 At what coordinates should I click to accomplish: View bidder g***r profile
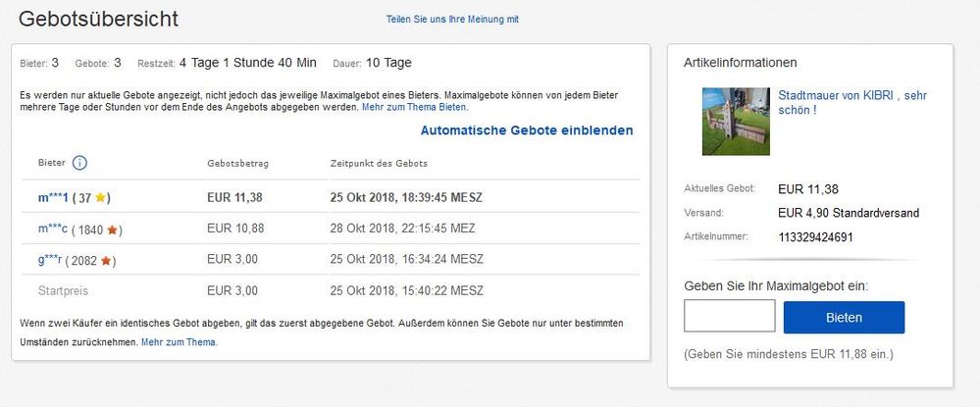pos(53,261)
